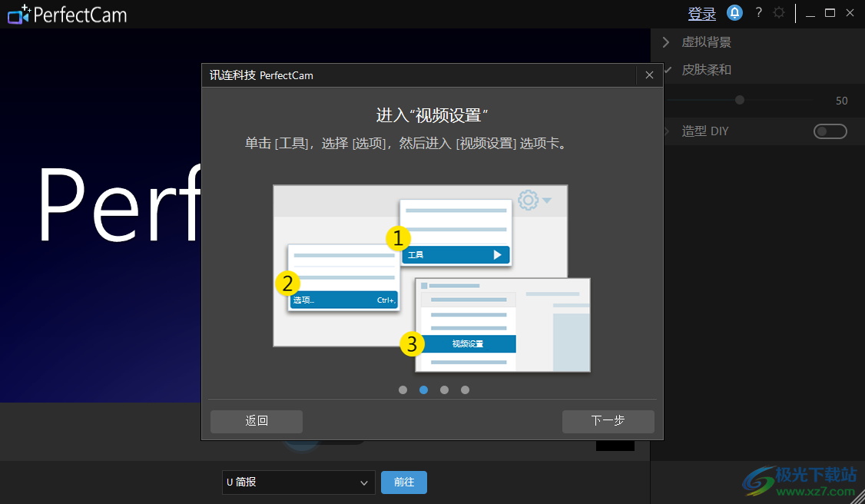Click the 虚拟背景 label
Image resolution: width=865 pixels, height=504 pixels.
706,42
